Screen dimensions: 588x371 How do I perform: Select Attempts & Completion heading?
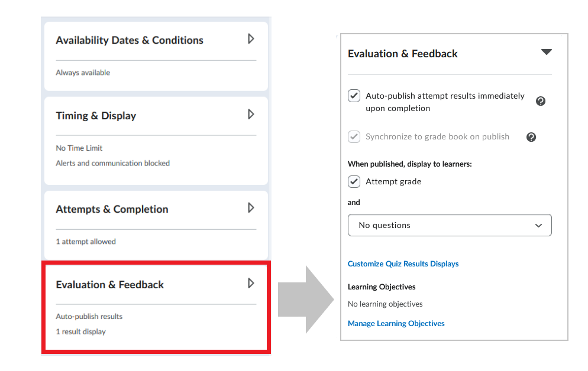point(112,209)
